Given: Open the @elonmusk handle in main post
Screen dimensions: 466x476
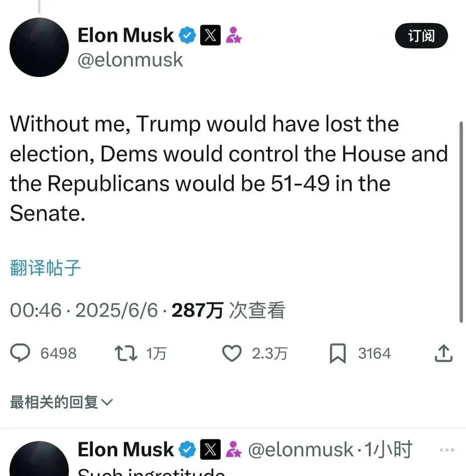Looking at the screenshot, I should point(130,60).
